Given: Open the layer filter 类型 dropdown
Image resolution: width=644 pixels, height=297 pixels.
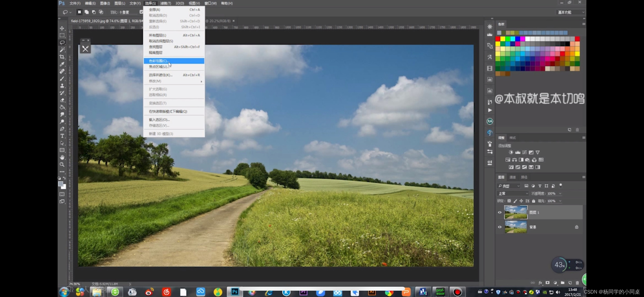Looking at the screenshot, I should click(509, 186).
